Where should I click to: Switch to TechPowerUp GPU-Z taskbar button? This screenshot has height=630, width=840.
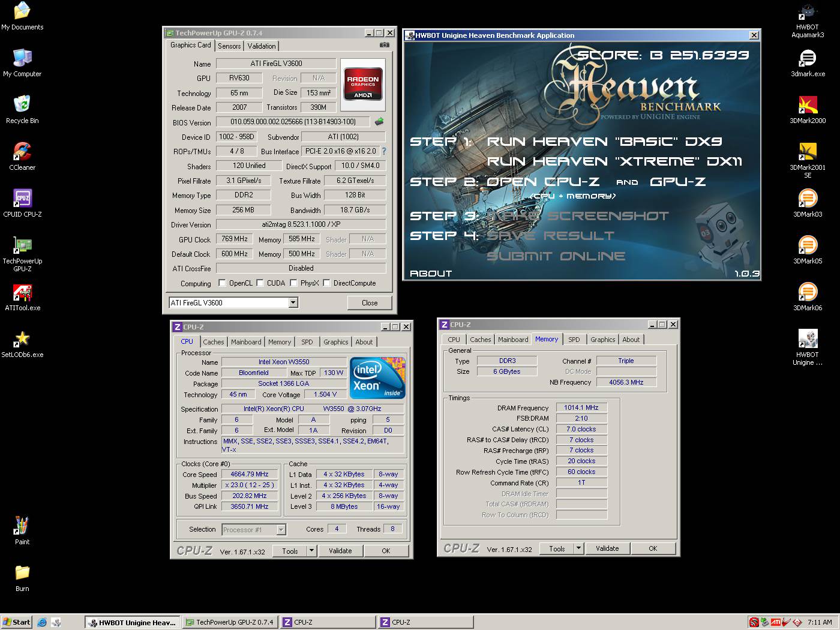(x=230, y=622)
